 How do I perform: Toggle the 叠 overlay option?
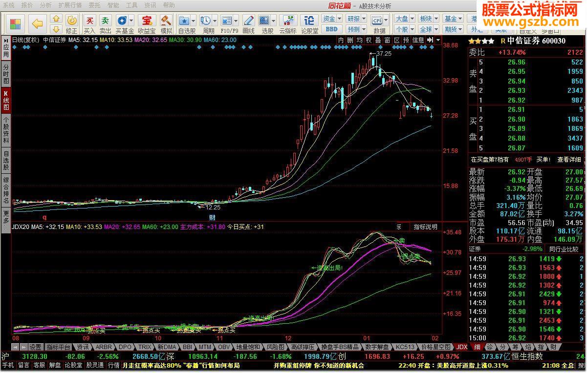[378, 40]
